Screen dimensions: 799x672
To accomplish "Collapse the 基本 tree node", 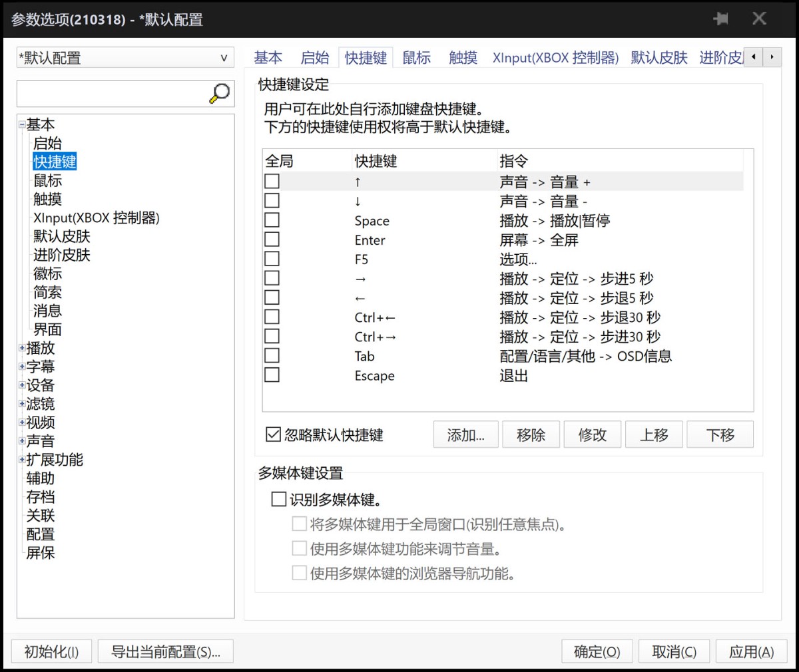I will 22,124.
